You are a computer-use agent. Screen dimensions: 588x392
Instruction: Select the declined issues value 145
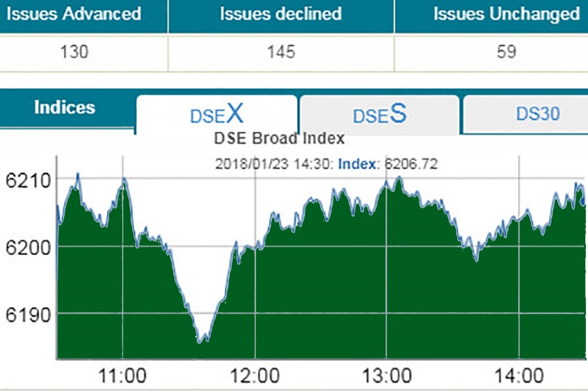point(281,52)
